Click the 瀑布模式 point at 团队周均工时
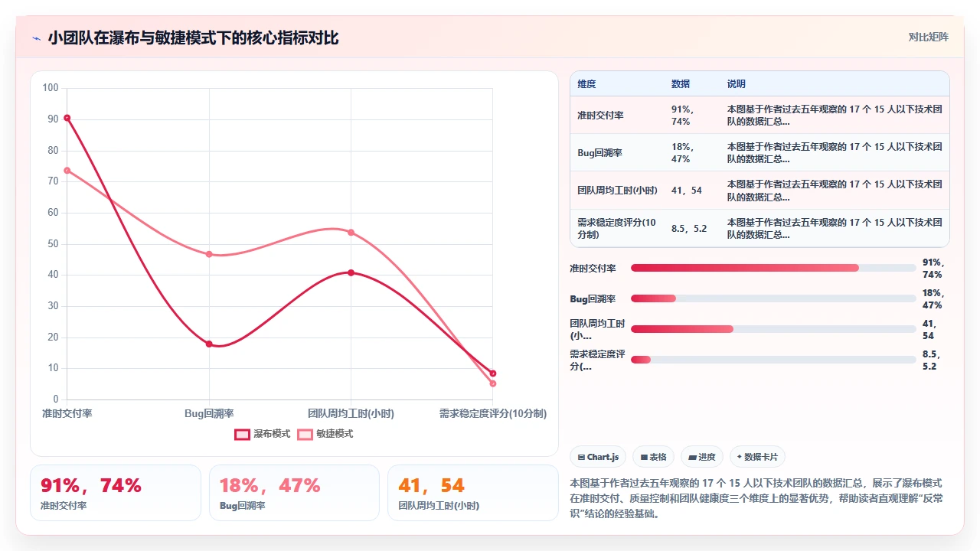The image size is (980, 551). pyautogui.click(x=351, y=272)
